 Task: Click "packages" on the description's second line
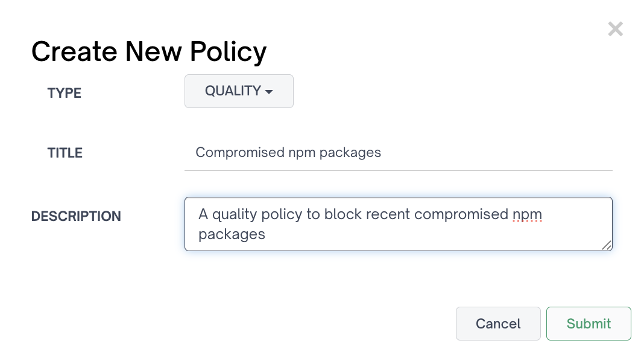pyautogui.click(x=232, y=234)
